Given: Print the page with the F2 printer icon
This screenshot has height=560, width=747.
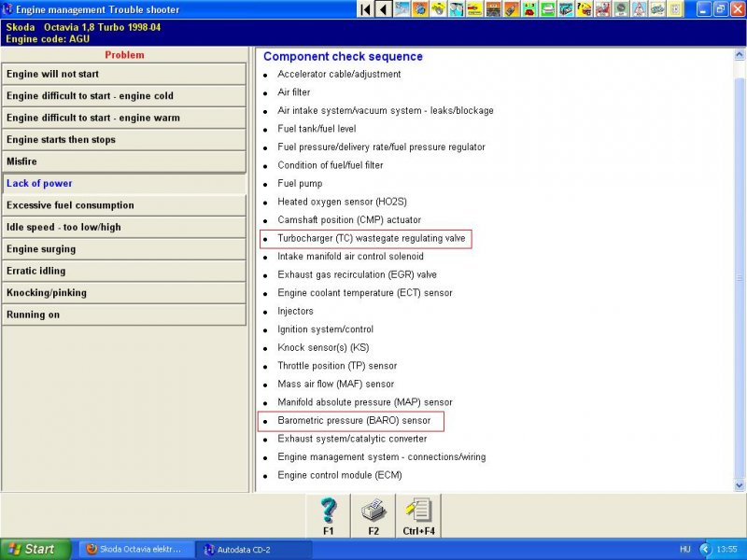Looking at the screenshot, I should point(373,516).
